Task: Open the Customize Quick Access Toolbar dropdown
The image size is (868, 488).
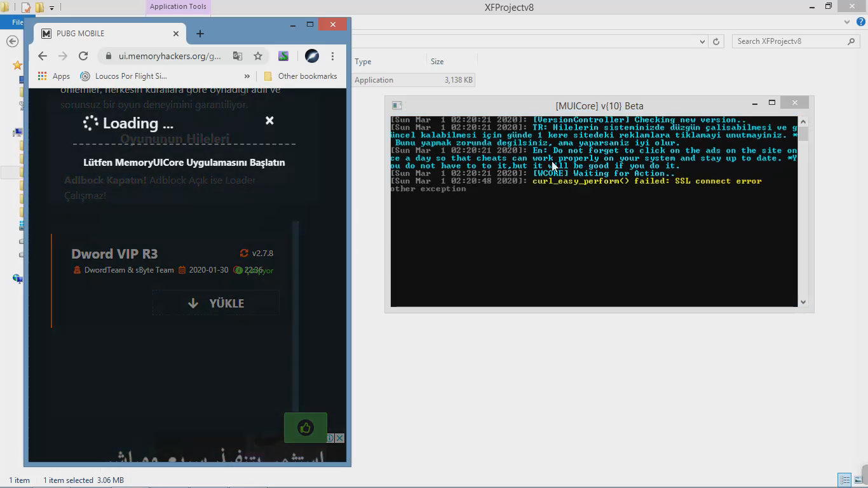Action: 51,8
